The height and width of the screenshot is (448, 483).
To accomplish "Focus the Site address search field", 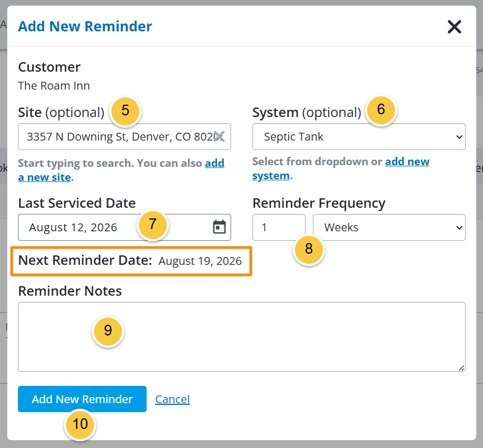I will coord(124,137).
